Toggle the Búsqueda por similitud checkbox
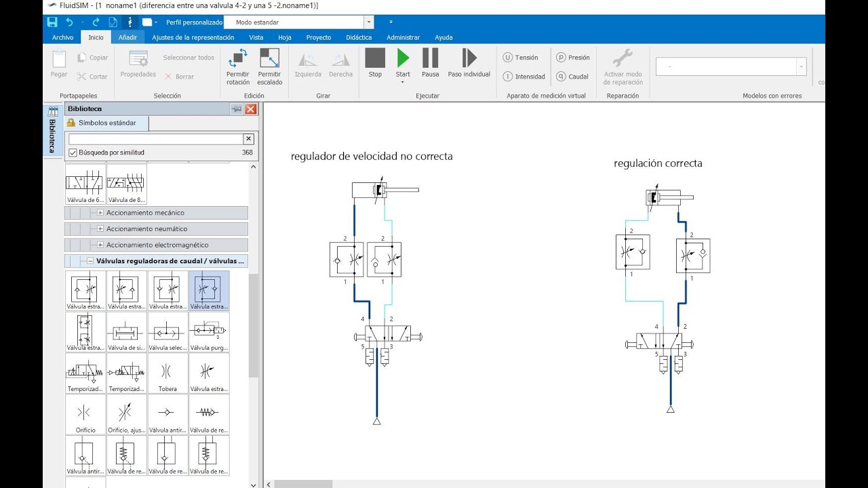This screenshot has height=488, width=868. coord(73,152)
